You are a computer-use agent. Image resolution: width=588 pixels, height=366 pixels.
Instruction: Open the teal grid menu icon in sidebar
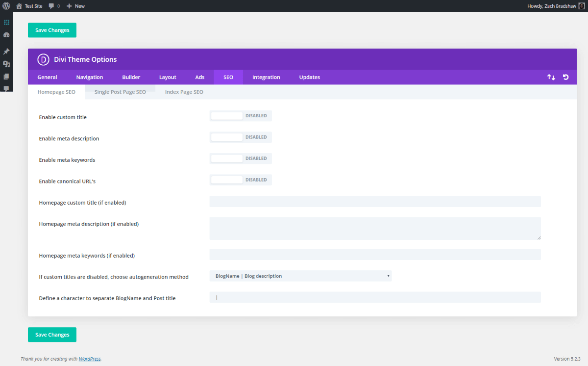pyautogui.click(x=6, y=23)
